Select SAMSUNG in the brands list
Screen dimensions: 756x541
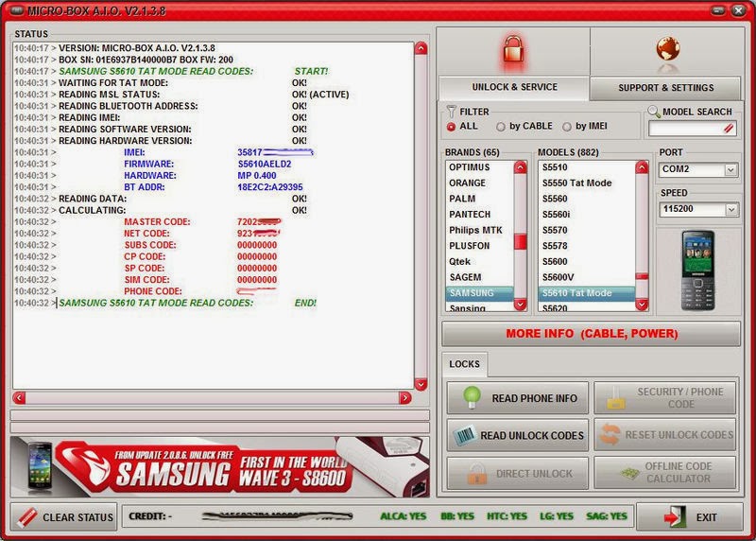point(479,293)
